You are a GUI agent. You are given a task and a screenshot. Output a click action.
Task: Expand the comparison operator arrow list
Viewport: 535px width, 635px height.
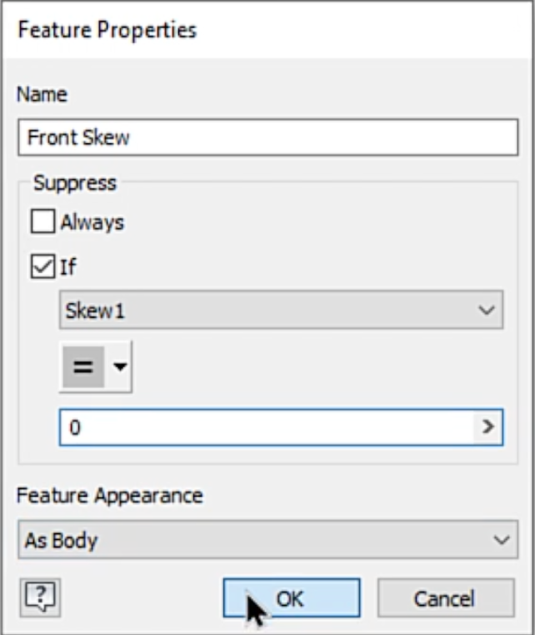[119, 367]
